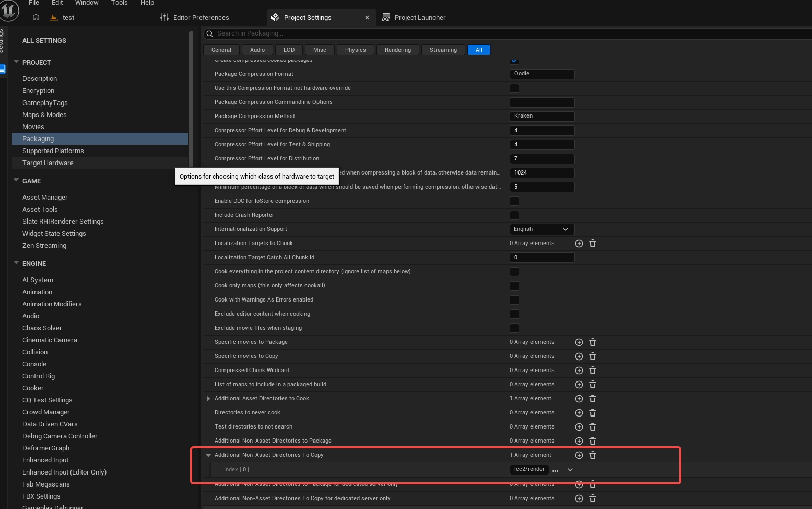Filter settings by Physics category

(x=356, y=50)
